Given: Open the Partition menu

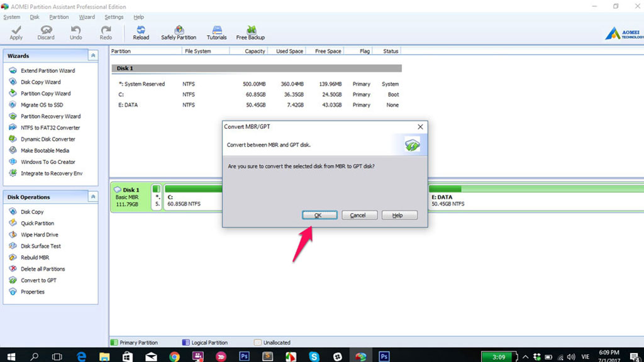Looking at the screenshot, I should pyautogui.click(x=58, y=17).
